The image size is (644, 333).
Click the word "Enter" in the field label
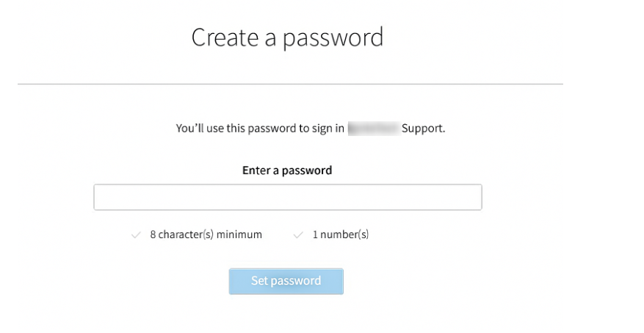(256, 171)
